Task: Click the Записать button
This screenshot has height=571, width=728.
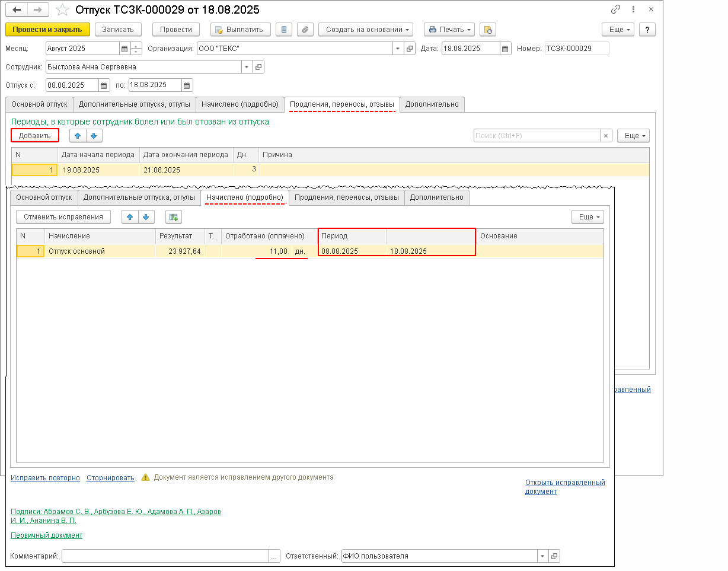Action: coord(118,30)
